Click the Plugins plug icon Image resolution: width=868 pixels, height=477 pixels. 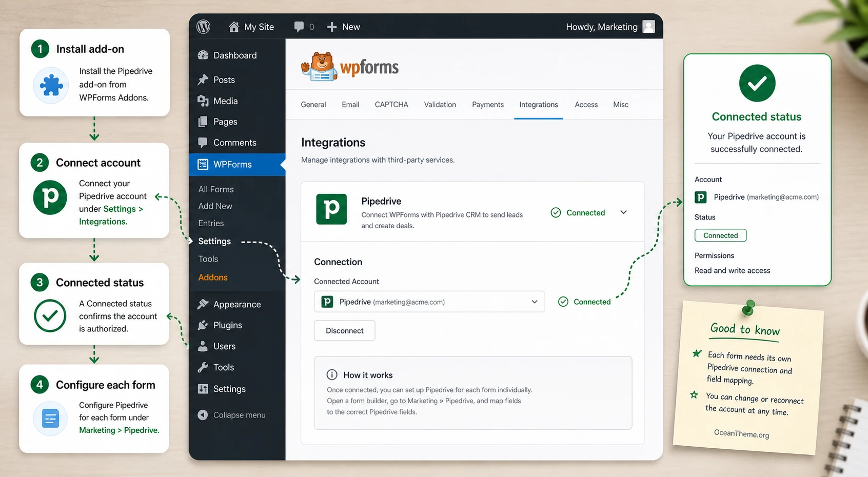point(203,325)
